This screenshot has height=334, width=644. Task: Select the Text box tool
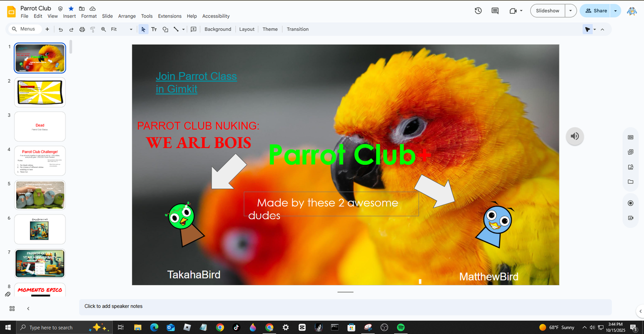(154, 29)
